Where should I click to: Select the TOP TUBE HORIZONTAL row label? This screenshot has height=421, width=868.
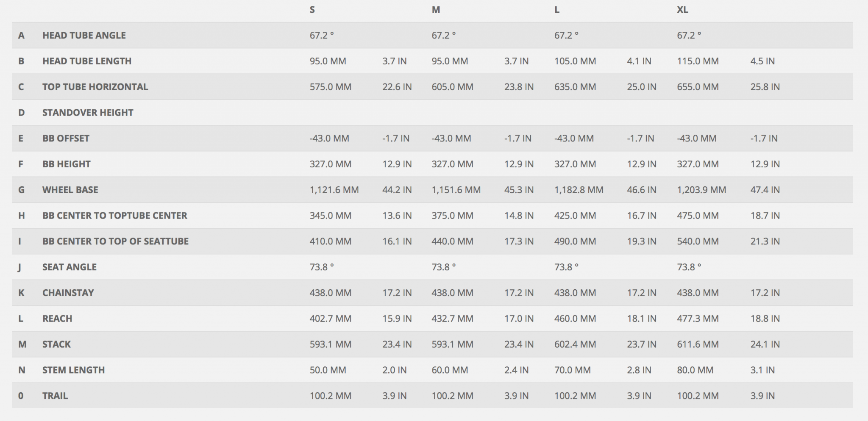95,87
